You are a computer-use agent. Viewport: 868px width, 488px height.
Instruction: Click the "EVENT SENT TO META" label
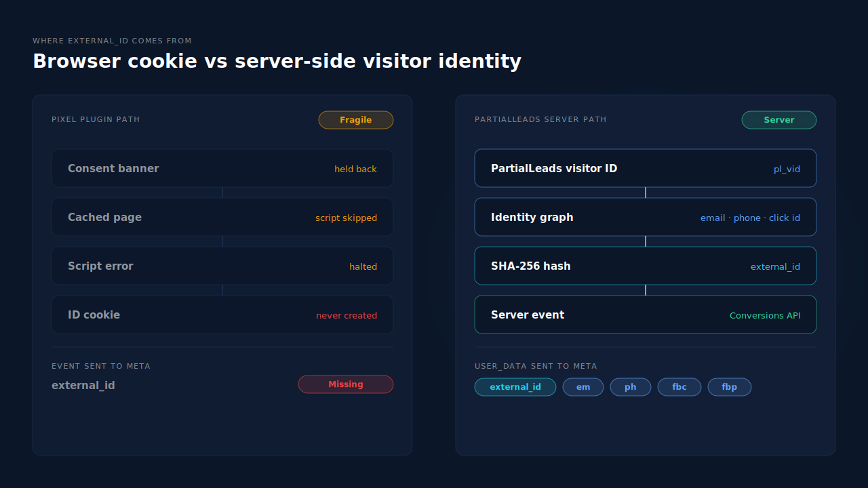pos(101,367)
